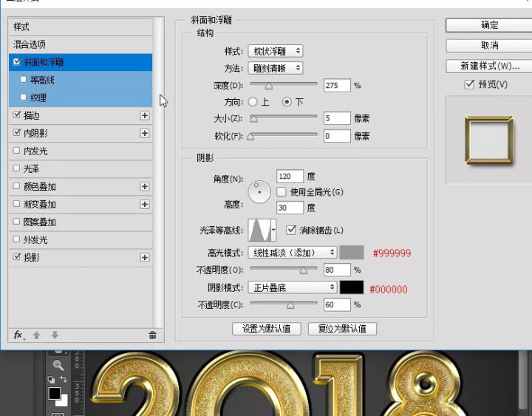Open 混合选项 in the left list
The height and width of the screenshot is (416, 532).
coord(81,44)
